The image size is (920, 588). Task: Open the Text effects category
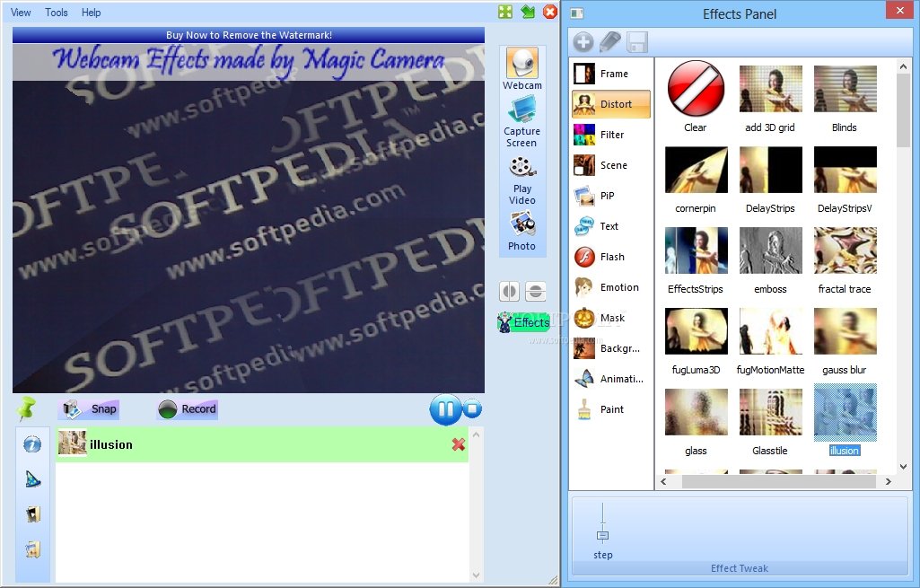[611, 226]
